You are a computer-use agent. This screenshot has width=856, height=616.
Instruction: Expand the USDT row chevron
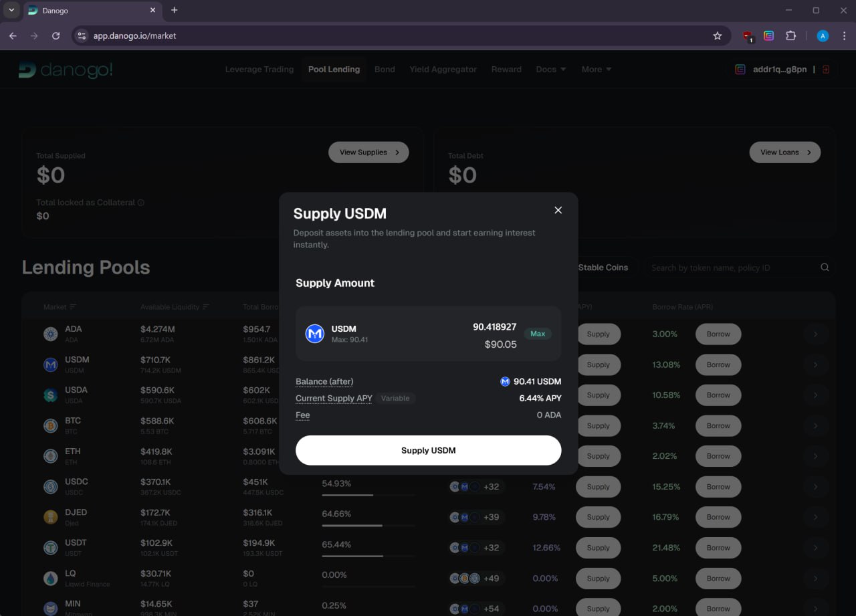(x=815, y=548)
